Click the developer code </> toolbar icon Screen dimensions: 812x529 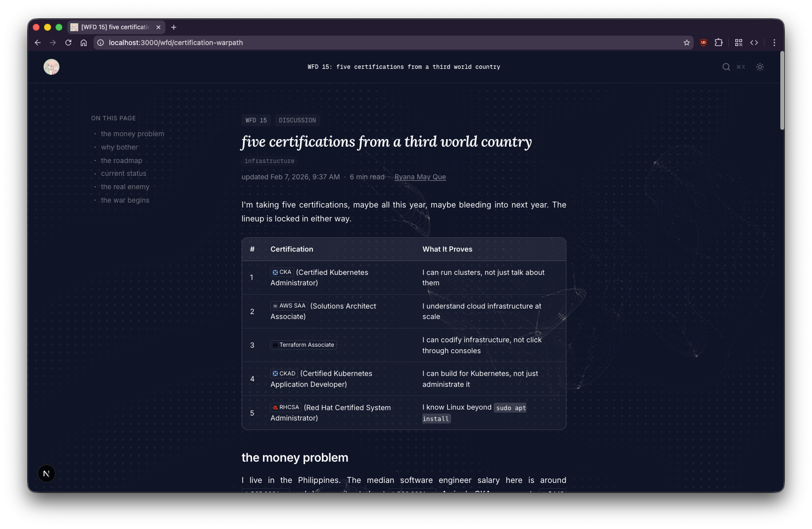tap(755, 43)
